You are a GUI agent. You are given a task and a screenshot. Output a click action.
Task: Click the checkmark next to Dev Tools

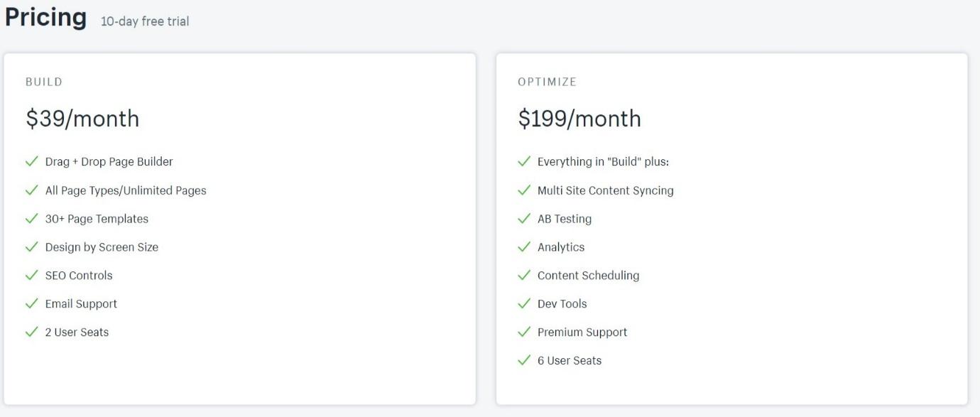(524, 303)
